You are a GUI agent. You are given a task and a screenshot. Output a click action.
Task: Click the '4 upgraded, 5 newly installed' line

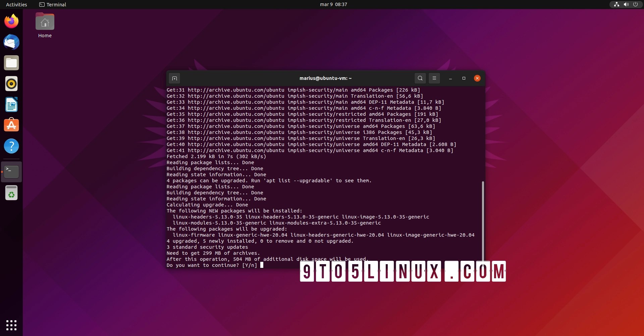tap(260, 241)
